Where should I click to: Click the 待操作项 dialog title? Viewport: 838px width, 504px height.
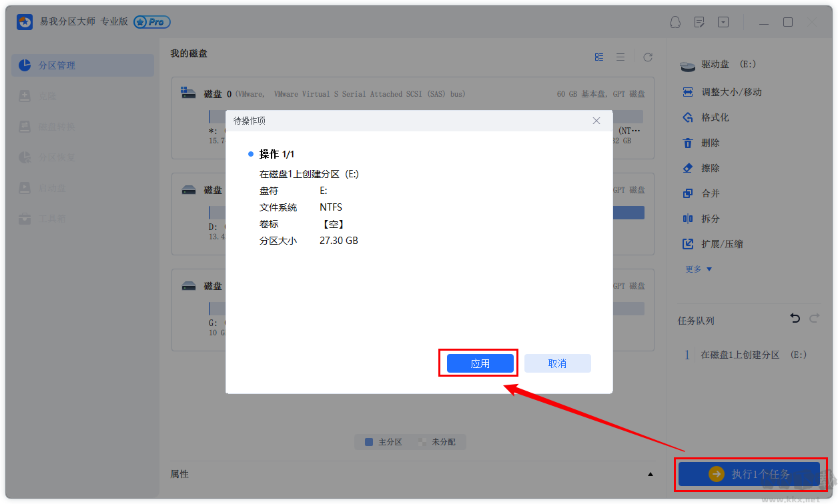pos(249,121)
